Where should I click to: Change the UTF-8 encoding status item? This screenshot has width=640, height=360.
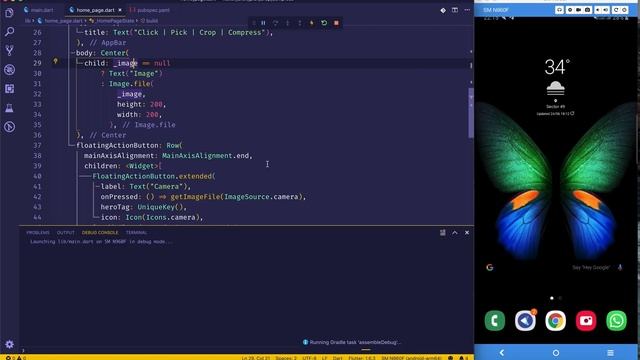309,358
